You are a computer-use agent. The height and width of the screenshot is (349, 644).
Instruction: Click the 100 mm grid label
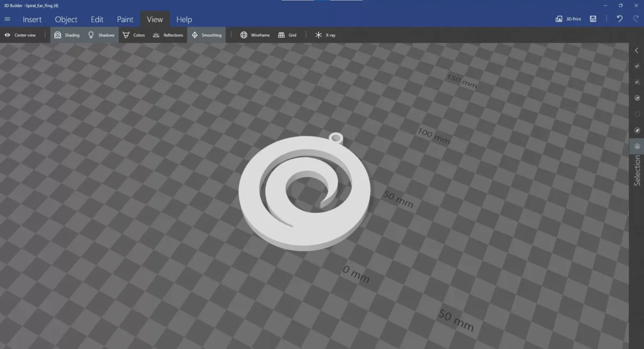pyautogui.click(x=434, y=136)
